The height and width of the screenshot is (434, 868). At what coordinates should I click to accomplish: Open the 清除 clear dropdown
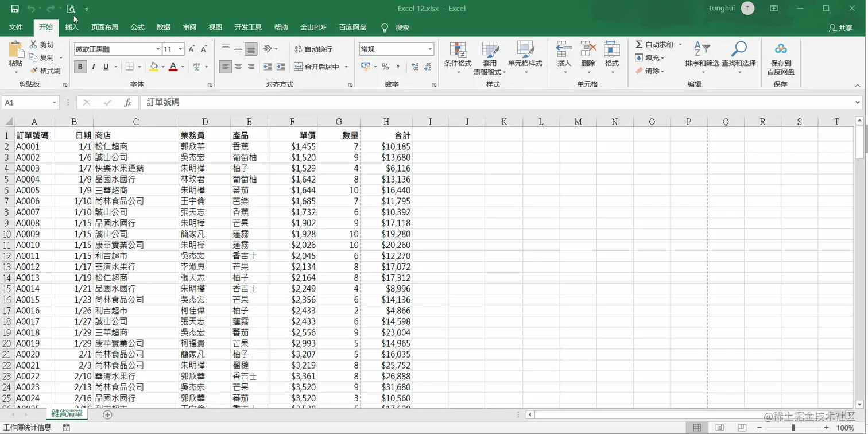tap(650, 71)
